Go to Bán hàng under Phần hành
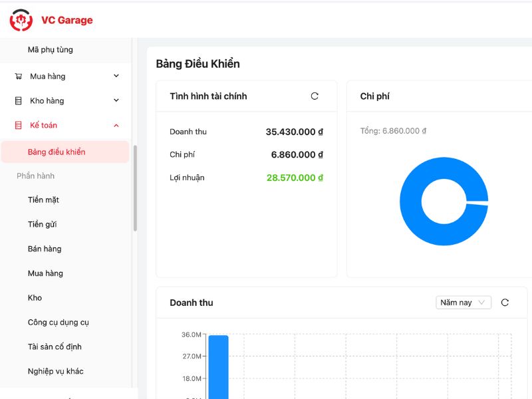The image size is (532, 399). 45,249
